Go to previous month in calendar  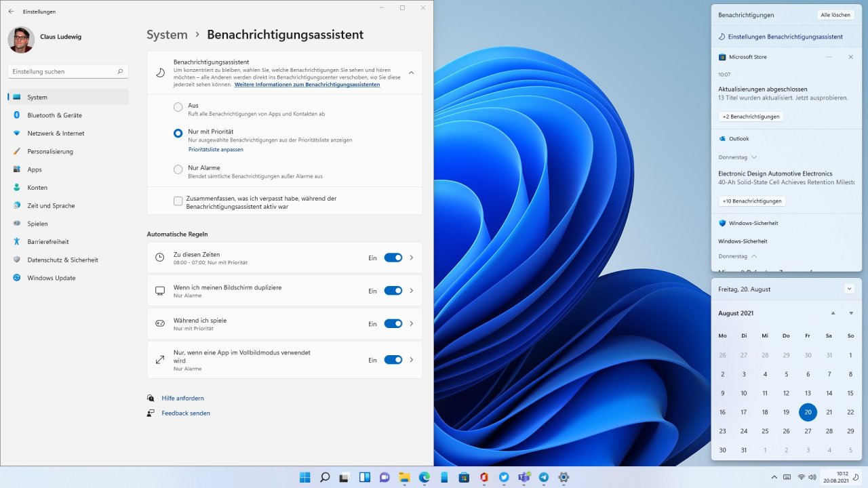(x=833, y=313)
